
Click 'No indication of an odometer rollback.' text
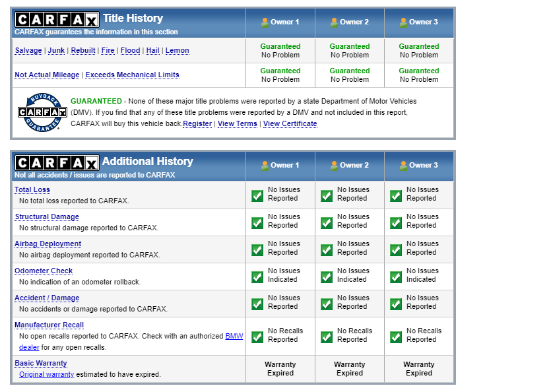[x=80, y=282]
